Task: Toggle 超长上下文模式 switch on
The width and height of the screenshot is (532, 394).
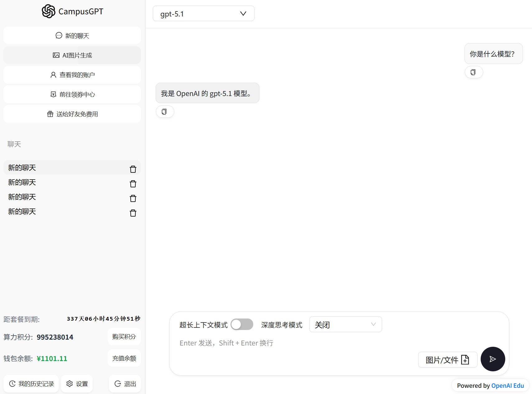Action: (x=242, y=324)
